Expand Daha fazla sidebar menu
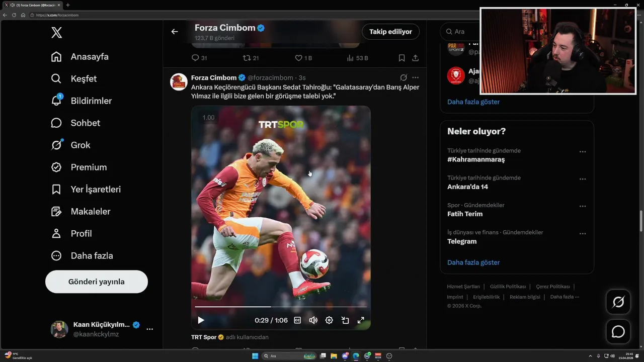 (82, 256)
